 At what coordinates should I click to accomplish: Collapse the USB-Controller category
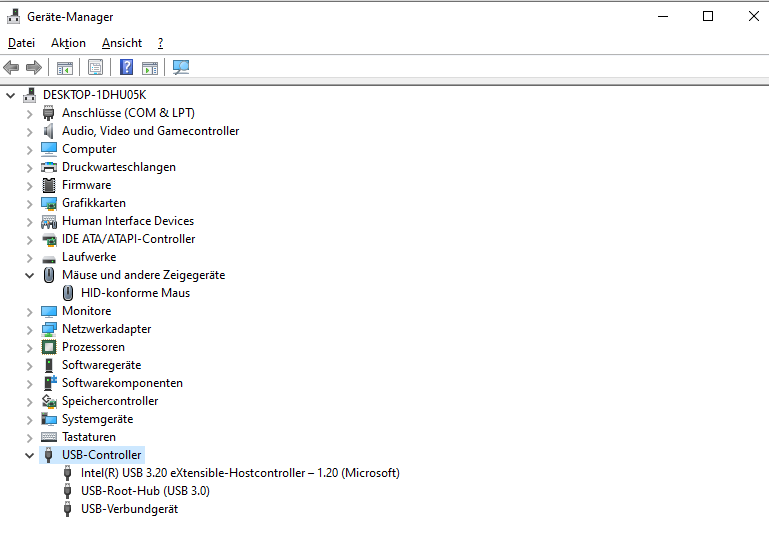[30, 455]
